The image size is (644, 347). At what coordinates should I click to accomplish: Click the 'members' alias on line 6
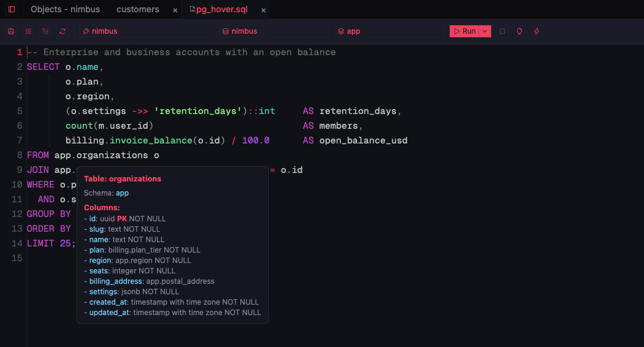[x=338, y=126]
